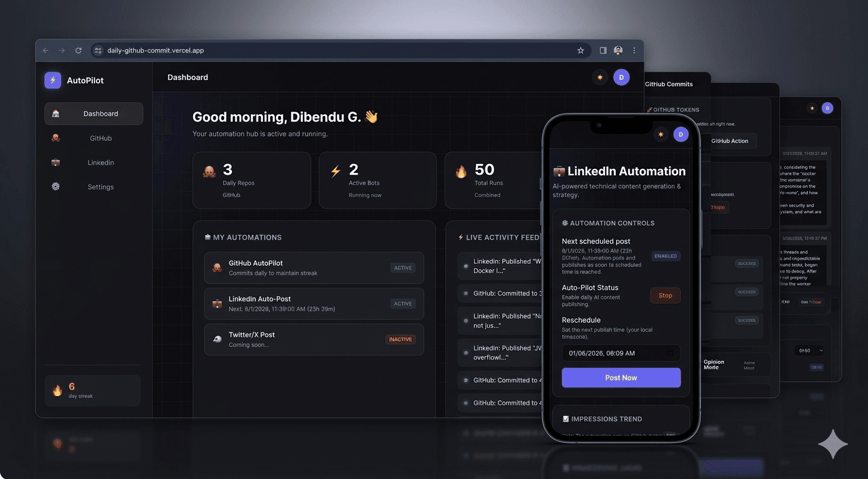
Task: Open the Twitter/X Post automation row
Action: point(314,339)
